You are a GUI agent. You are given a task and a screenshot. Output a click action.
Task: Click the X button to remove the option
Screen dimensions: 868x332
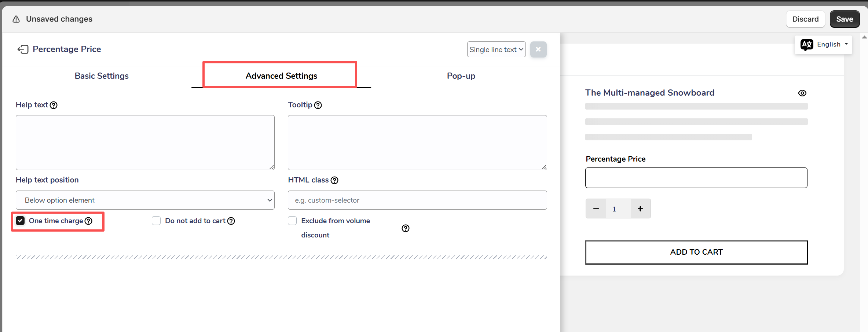click(538, 49)
